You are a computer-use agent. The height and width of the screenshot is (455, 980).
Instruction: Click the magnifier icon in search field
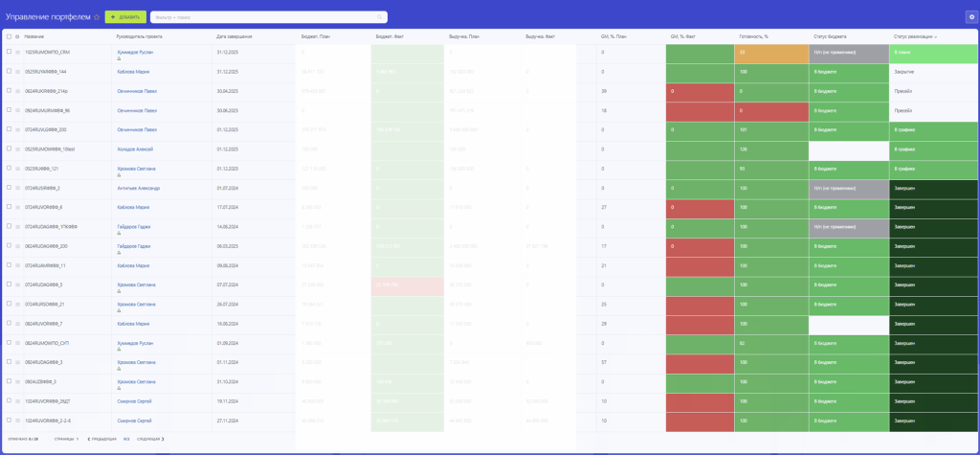coord(382,17)
